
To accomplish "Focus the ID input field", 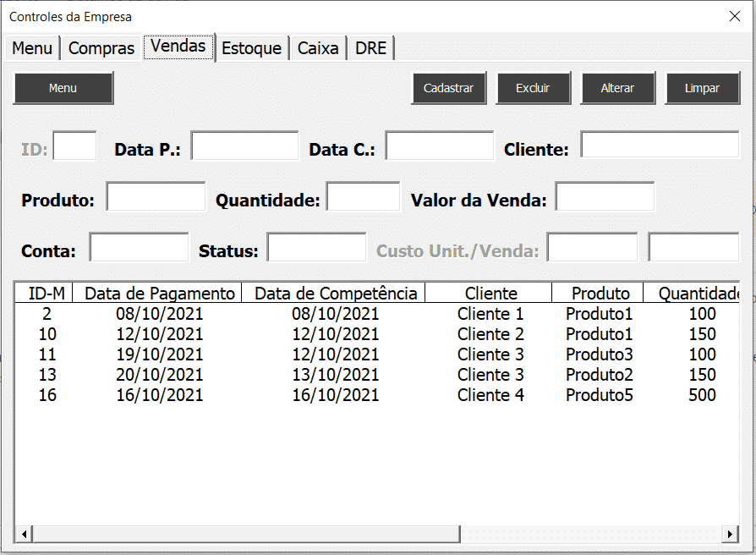I will pos(74,146).
